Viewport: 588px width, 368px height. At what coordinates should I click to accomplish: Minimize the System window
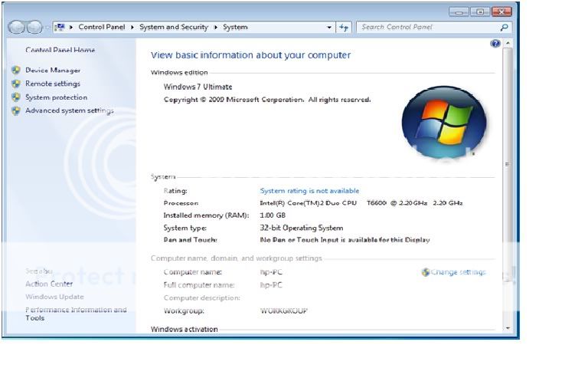pos(459,12)
